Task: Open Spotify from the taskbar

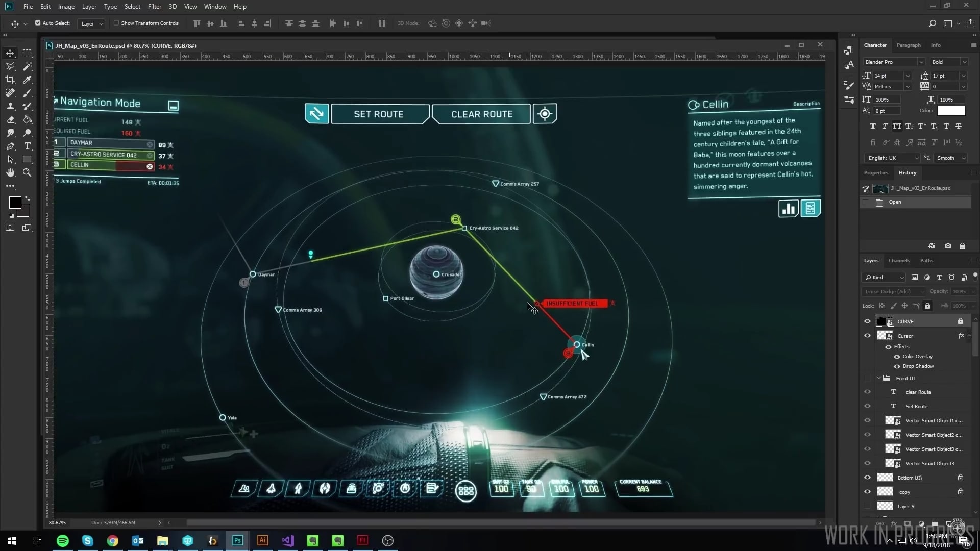Action: coord(63,541)
